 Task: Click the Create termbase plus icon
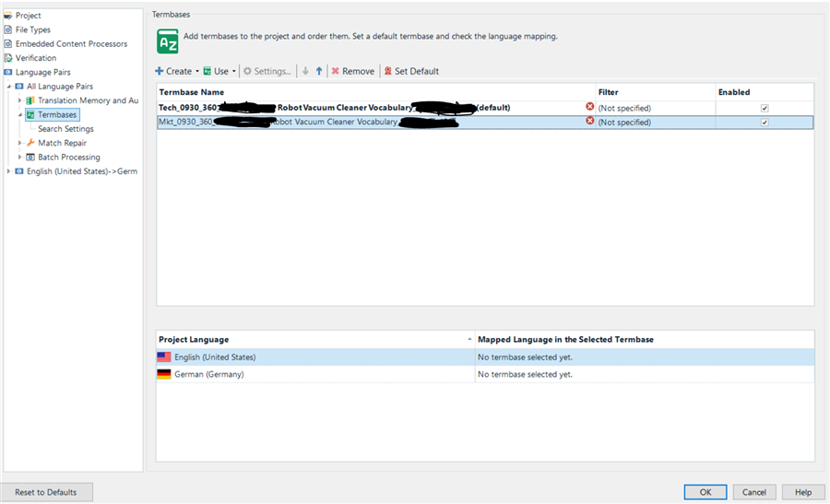pyautogui.click(x=160, y=71)
